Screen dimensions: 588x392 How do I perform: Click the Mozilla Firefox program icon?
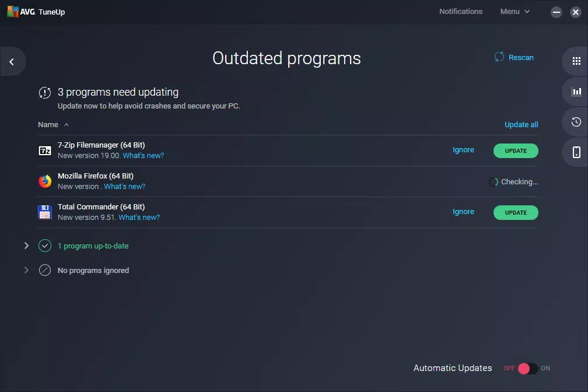tap(45, 181)
